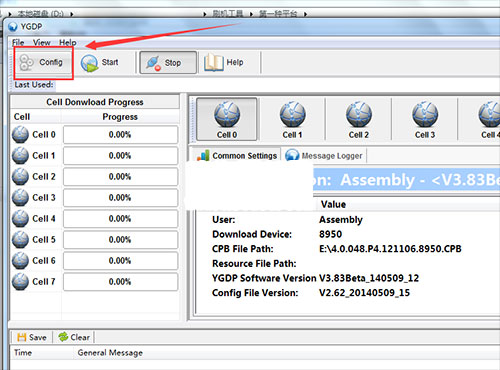This screenshot has width=500, height=370.
Task: Open the Help book toolbar button
Action: (x=224, y=62)
